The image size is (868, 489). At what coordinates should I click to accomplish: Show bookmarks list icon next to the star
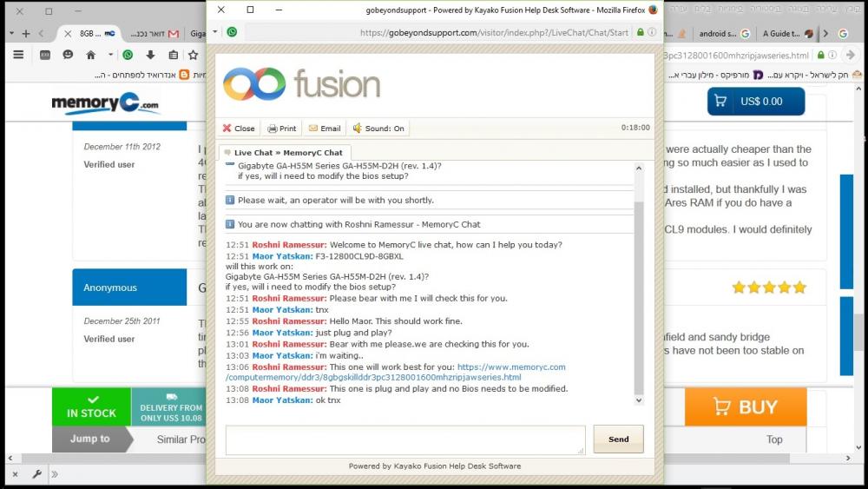[174, 55]
